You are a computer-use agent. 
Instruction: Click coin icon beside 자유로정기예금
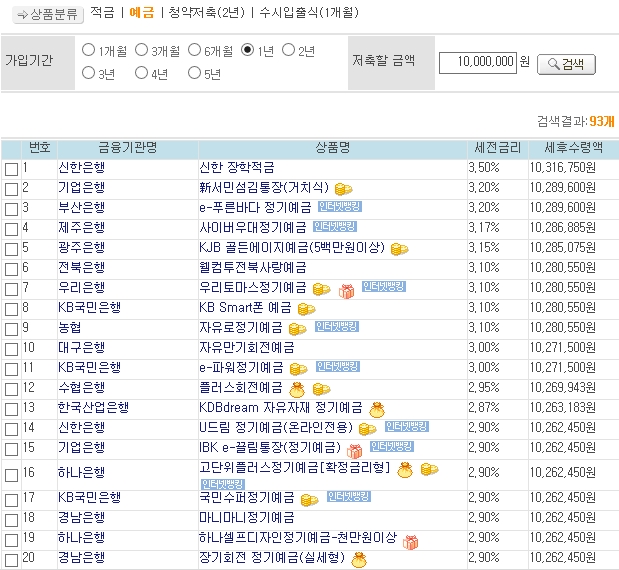(x=297, y=329)
